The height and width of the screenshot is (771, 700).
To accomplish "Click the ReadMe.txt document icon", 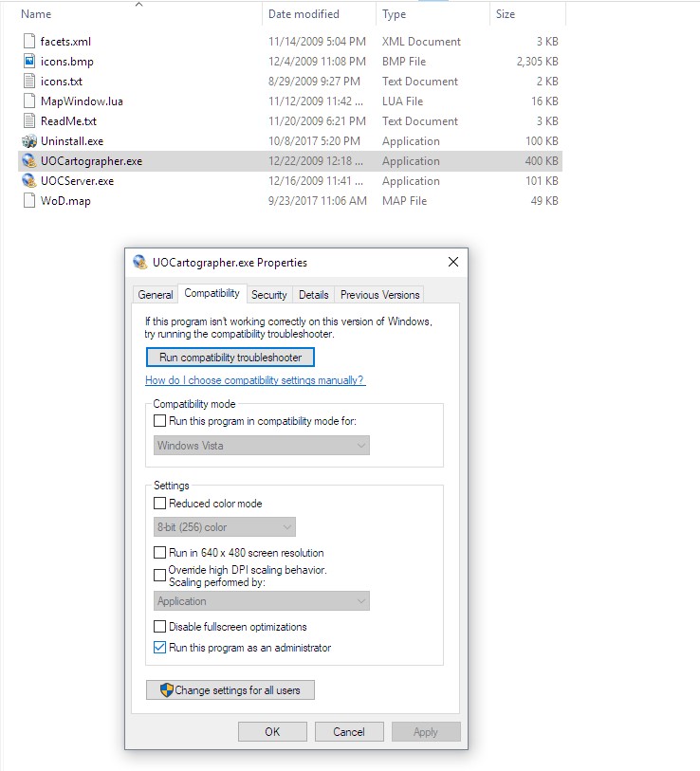I will 29,121.
